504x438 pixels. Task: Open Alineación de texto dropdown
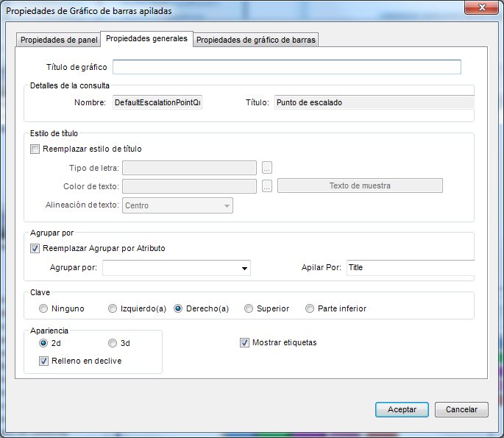177,205
